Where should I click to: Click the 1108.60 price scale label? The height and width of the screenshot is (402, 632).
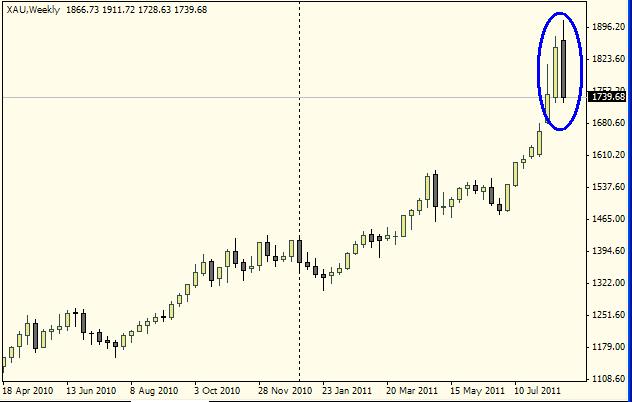[x=608, y=379]
